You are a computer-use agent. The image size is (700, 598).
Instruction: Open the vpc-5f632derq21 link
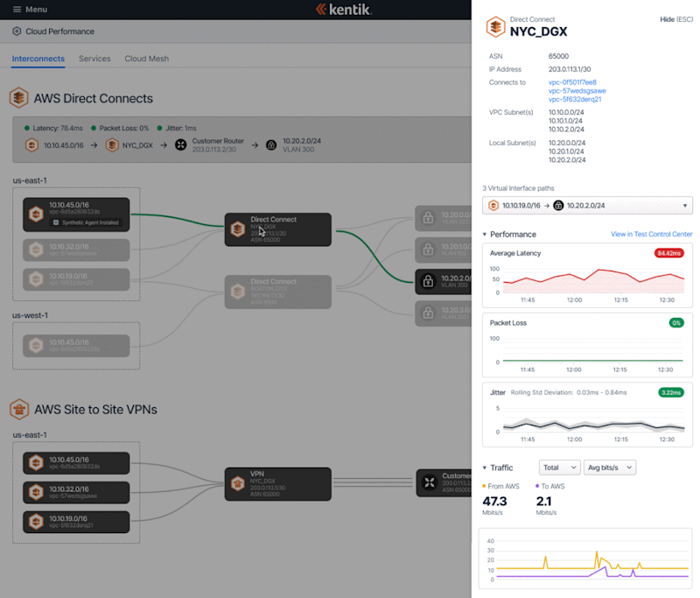click(x=575, y=99)
